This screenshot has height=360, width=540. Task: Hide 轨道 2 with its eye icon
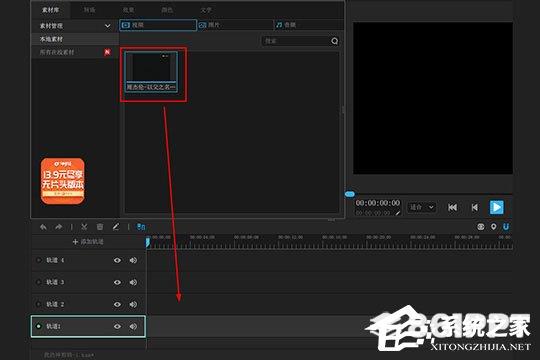click(x=117, y=304)
